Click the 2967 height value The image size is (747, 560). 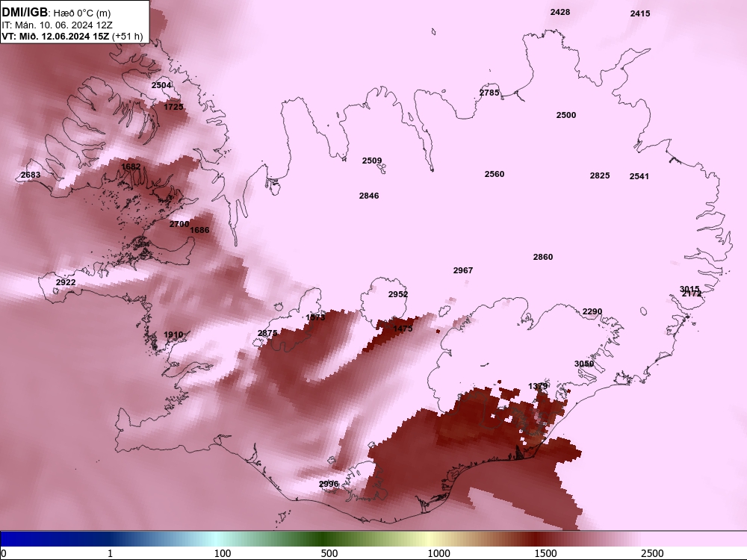462,270
